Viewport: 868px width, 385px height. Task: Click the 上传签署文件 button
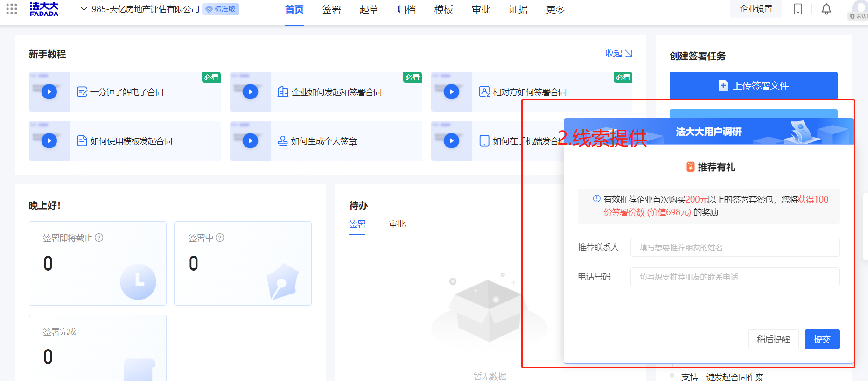pyautogui.click(x=754, y=85)
